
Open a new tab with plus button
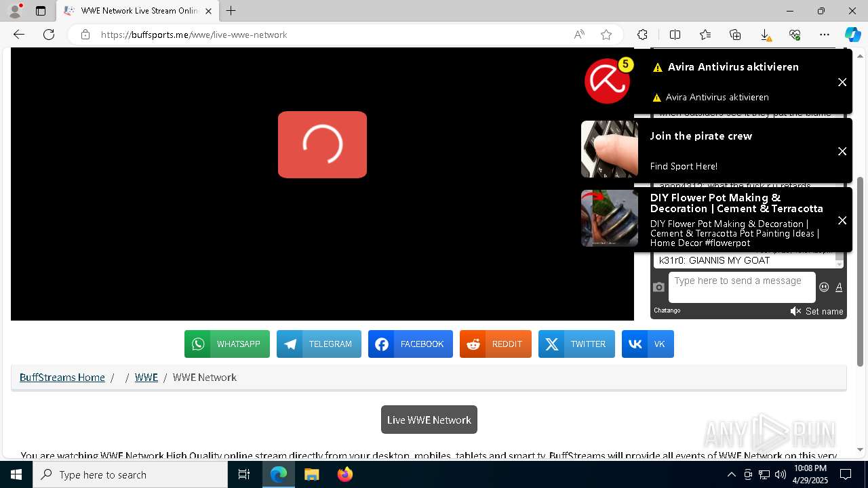tap(231, 11)
